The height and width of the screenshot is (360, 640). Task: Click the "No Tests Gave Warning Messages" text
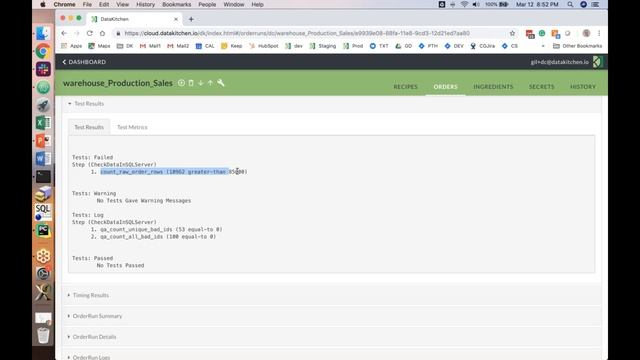[144, 201]
